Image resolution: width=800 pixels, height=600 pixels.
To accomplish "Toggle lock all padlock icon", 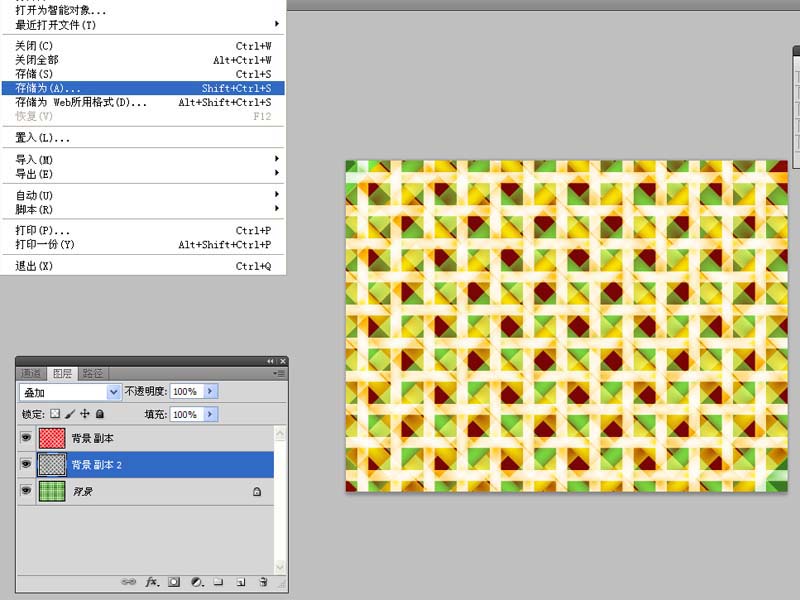I will [x=100, y=414].
